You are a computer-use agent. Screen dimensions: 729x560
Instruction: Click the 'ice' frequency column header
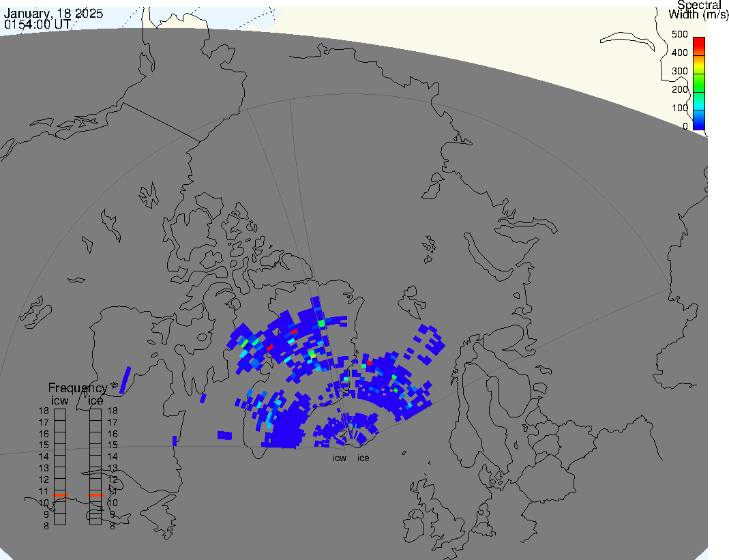coord(95,400)
